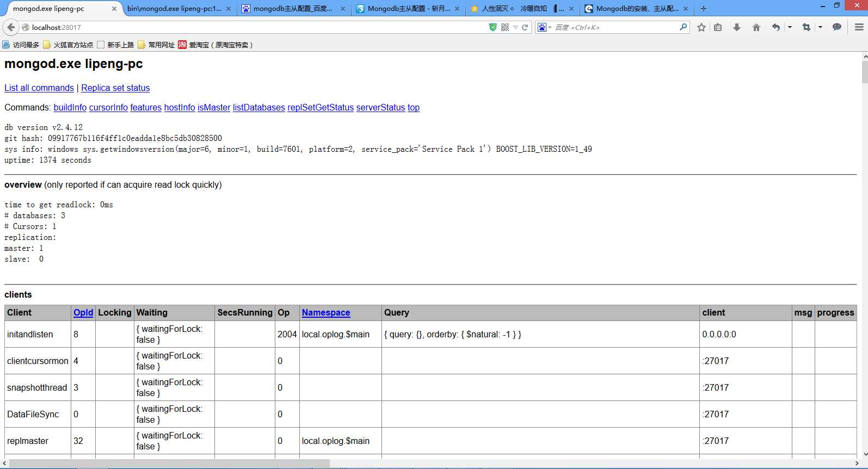
Task: Open the serverStatus command link
Action: tap(381, 107)
